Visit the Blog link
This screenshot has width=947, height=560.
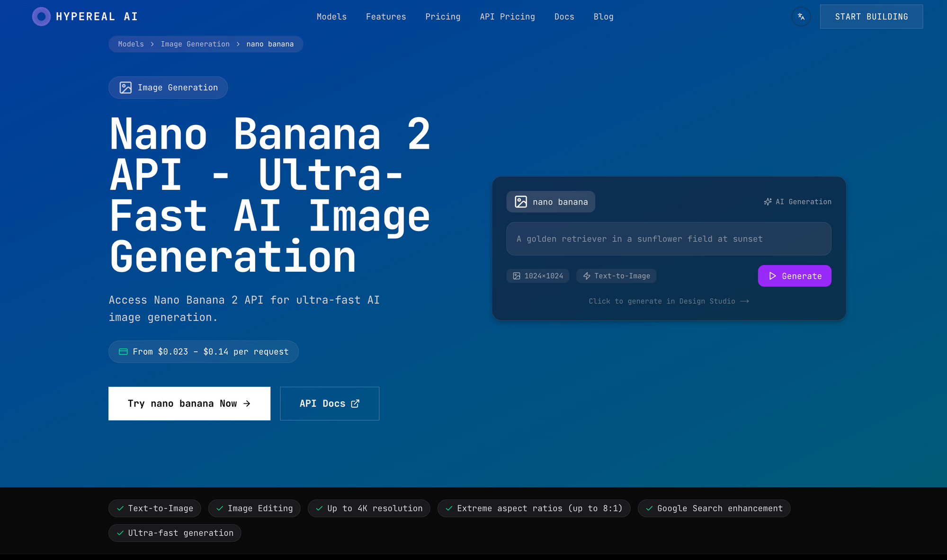[x=603, y=17]
